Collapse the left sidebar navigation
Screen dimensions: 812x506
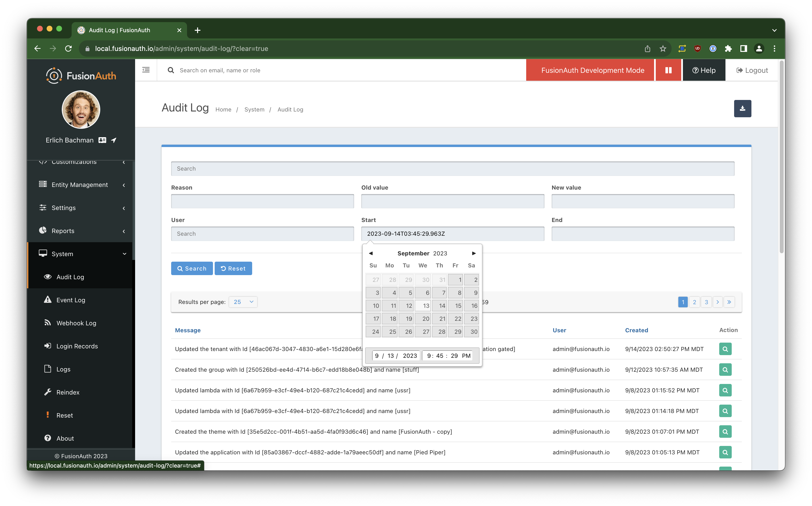click(146, 70)
